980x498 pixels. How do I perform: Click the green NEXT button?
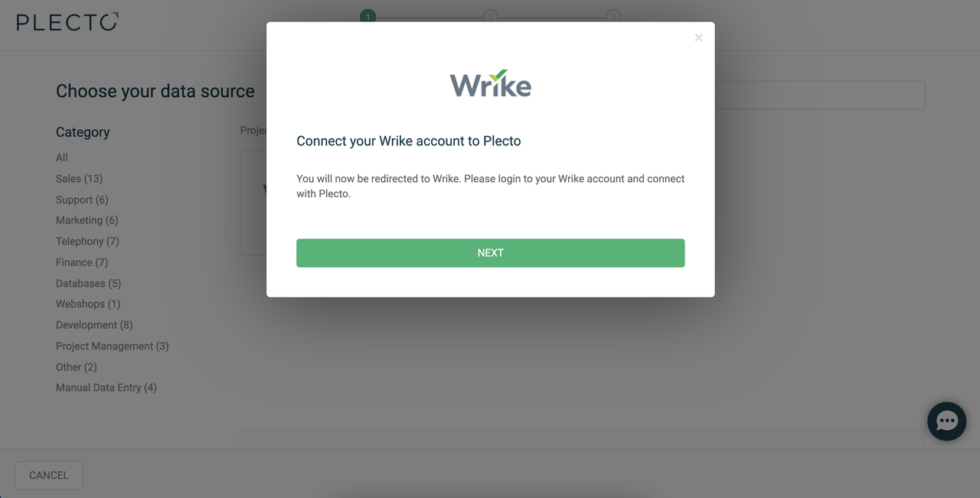pyautogui.click(x=490, y=253)
